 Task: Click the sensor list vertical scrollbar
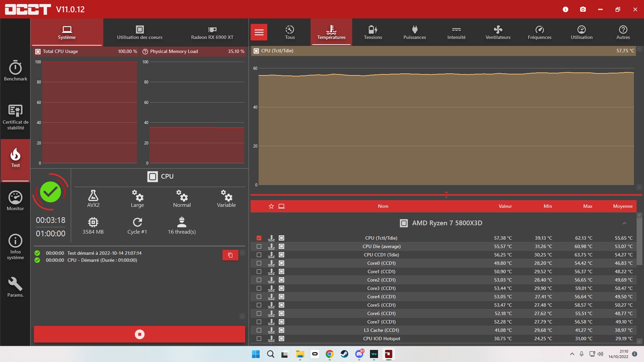coord(639,241)
